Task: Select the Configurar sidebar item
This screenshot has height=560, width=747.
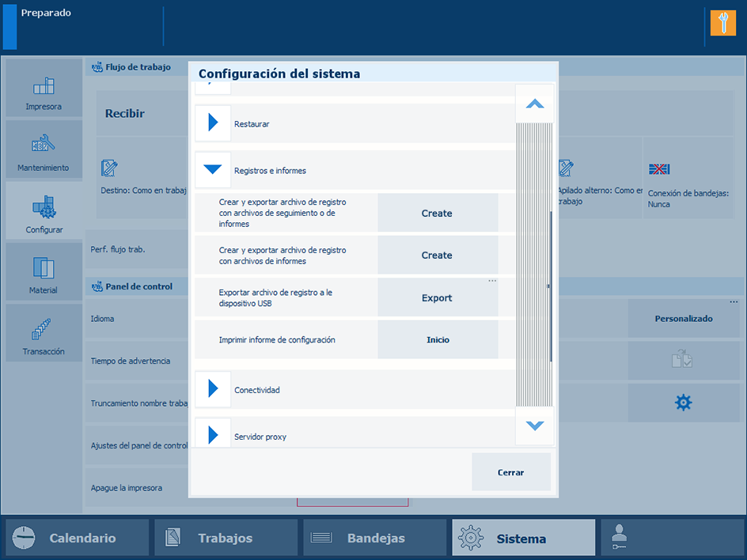Action: pos(44,211)
